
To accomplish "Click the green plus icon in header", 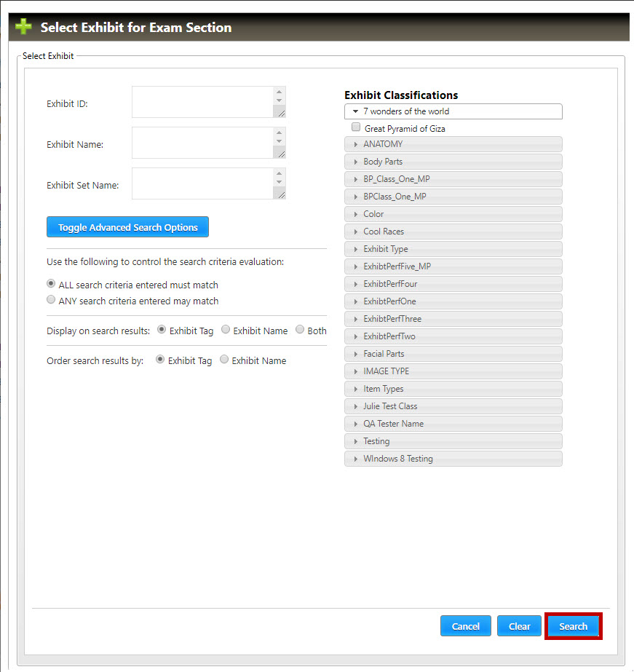I will click(x=23, y=28).
